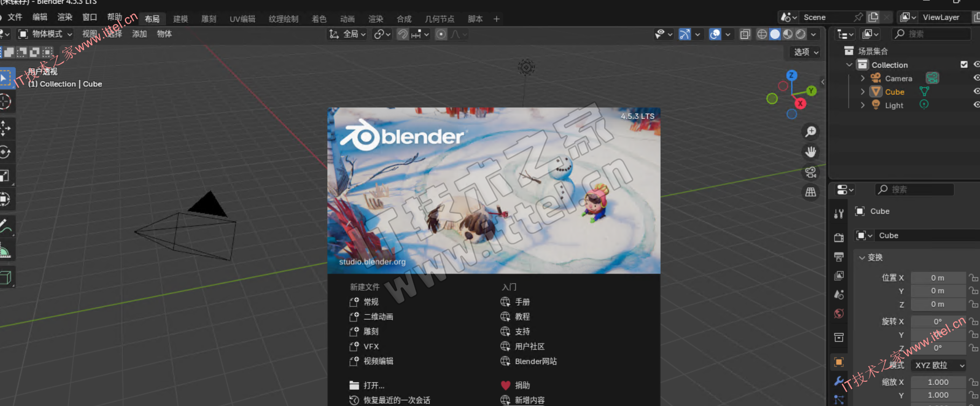Select the pan view hand icon
Screen dimensions: 980x406
click(x=810, y=152)
